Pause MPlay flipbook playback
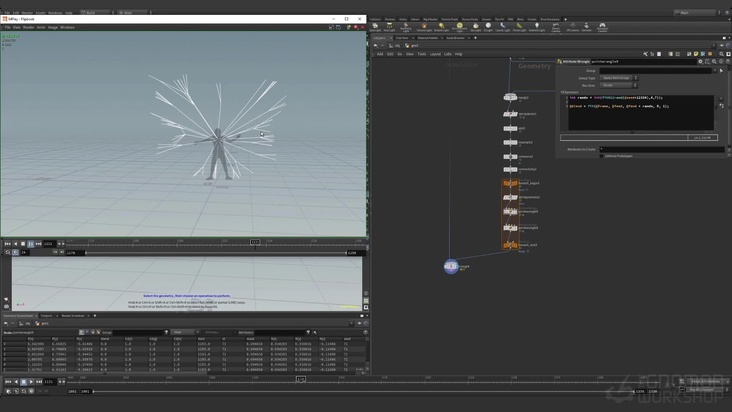The width and height of the screenshot is (732, 412). pos(30,244)
